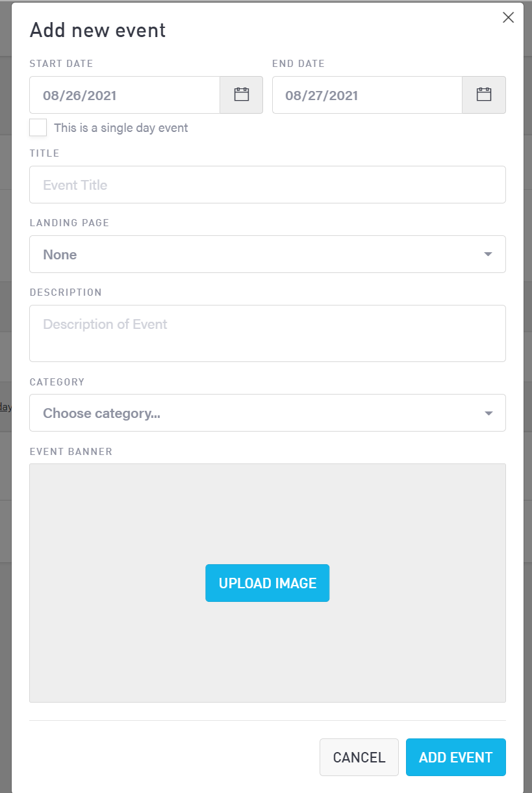Image resolution: width=532 pixels, height=793 pixels.
Task: Click the START DATE field label
Action: (62, 64)
